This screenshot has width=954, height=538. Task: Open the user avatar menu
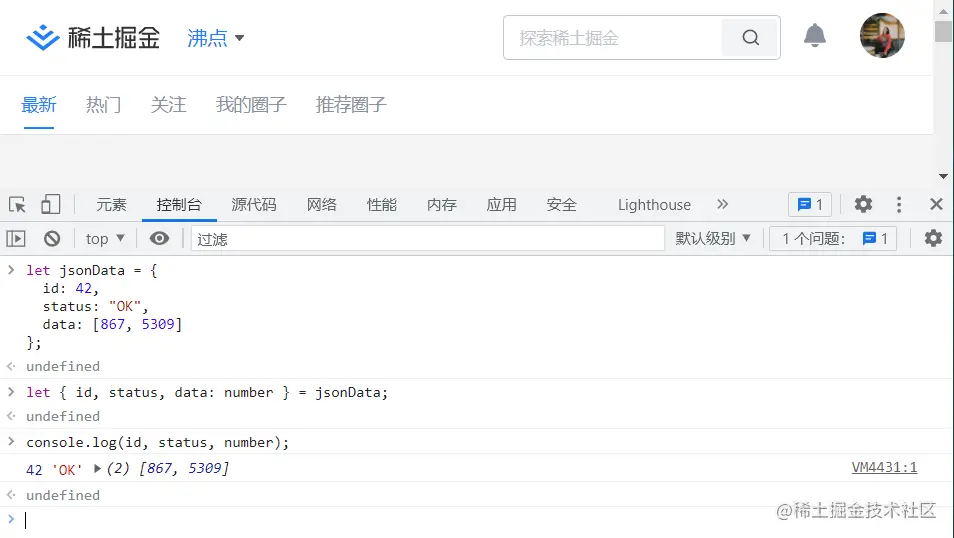pyautogui.click(x=882, y=36)
